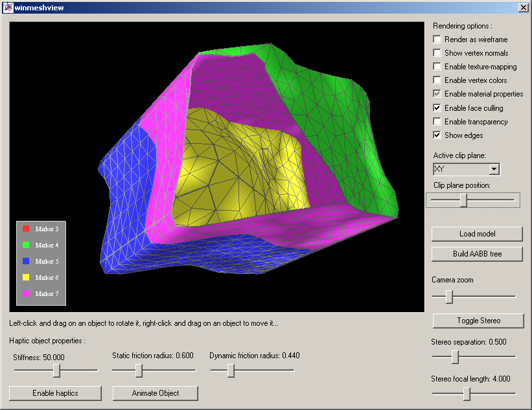Click the winmeshview app icon in title bar
This screenshot has height=410, width=532.
click(8, 7)
